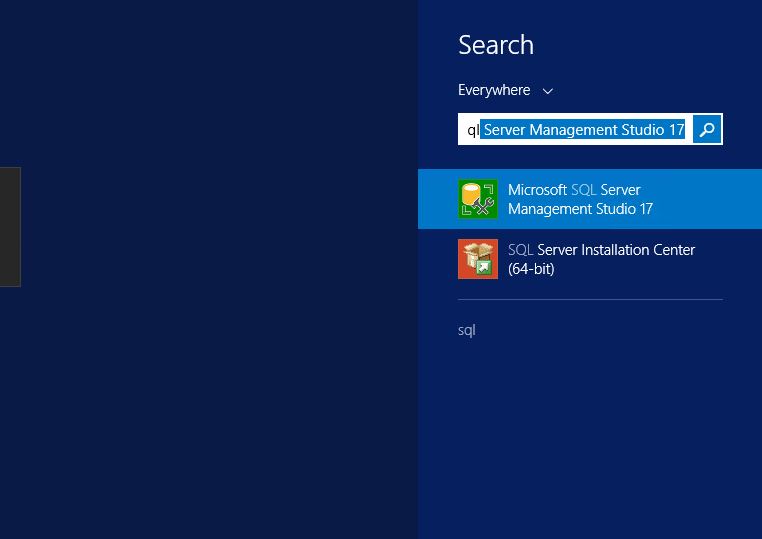Click the Everywhere dropdown chevron arrow
Viewport: 762px width, 539px height.
(548, 91)
